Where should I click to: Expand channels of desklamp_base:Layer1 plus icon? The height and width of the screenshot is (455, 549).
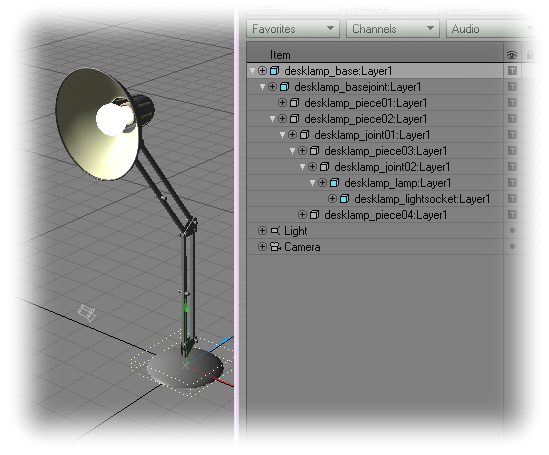coord(262,71)
